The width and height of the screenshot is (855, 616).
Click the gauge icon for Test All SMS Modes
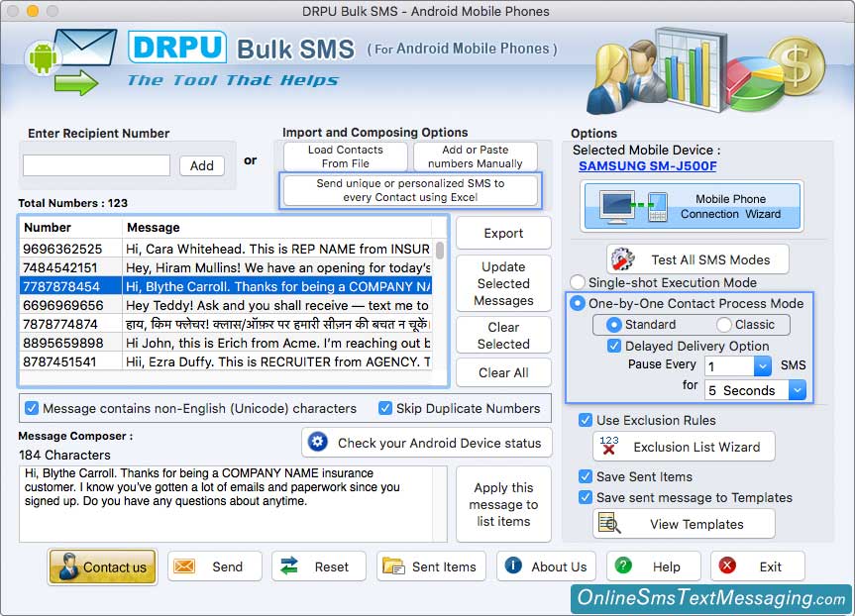(623, 258)
